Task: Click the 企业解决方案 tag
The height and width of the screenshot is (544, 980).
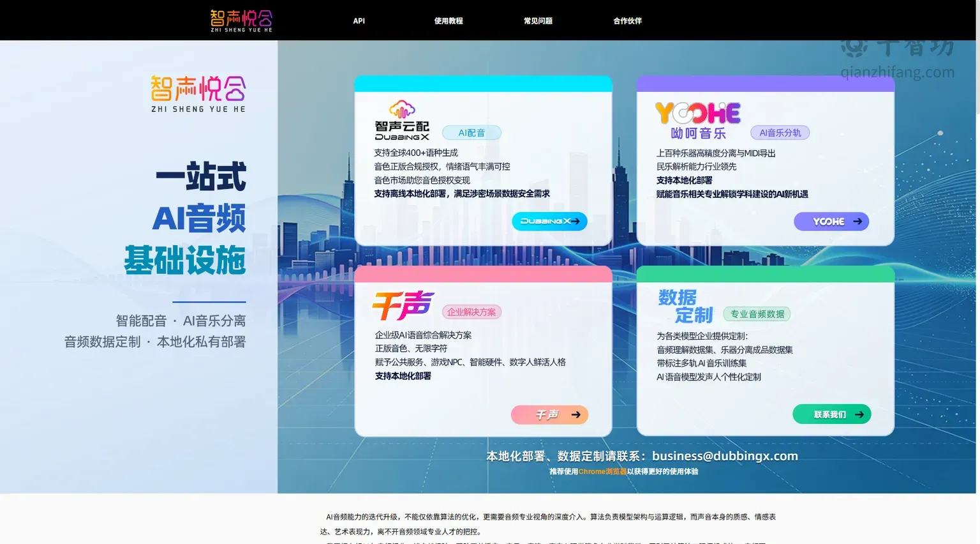Action: click(x=471, y=312)
